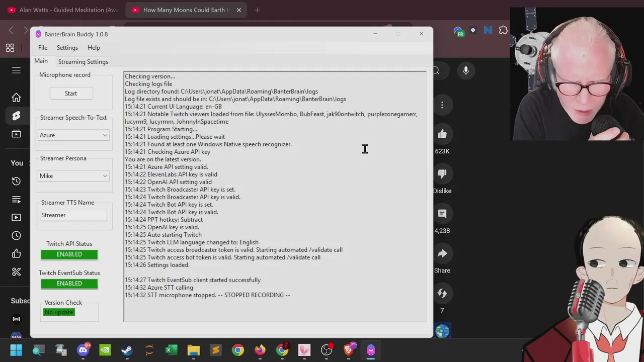
Task: Click the round Earth image under the Remix count
Action: tap(442, 331)
